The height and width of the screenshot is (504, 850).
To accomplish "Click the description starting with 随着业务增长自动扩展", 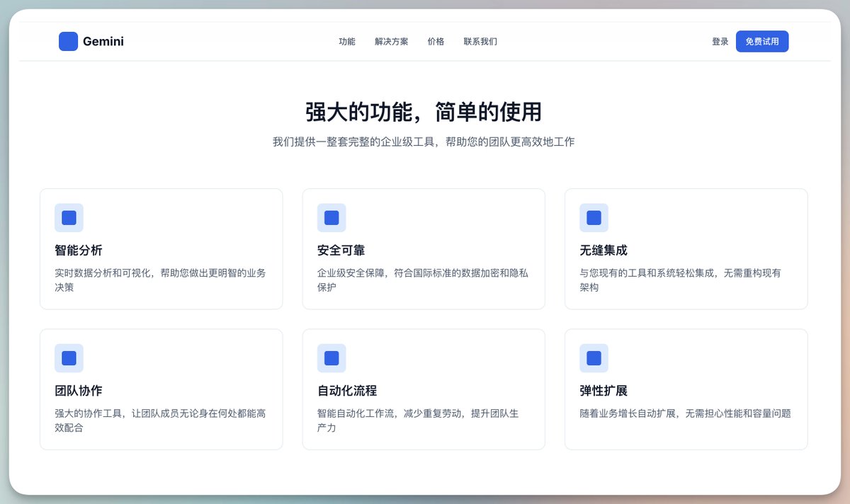I will coord(685,413).
